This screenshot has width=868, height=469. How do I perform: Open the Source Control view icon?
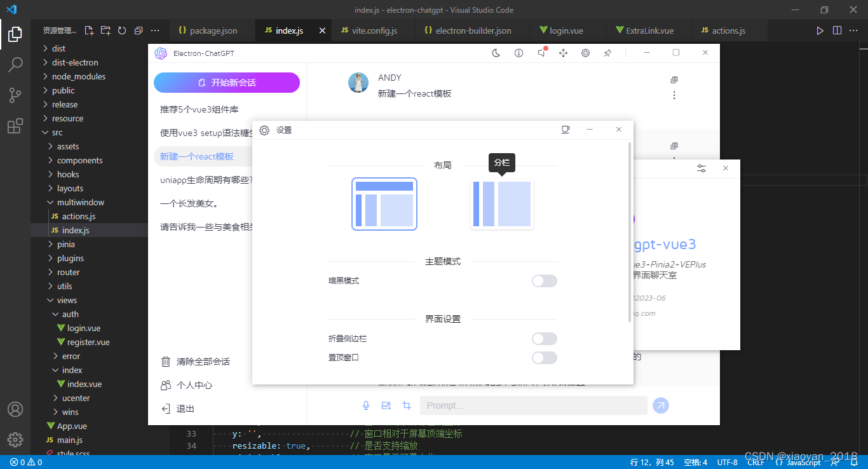[x=15, y=95]
